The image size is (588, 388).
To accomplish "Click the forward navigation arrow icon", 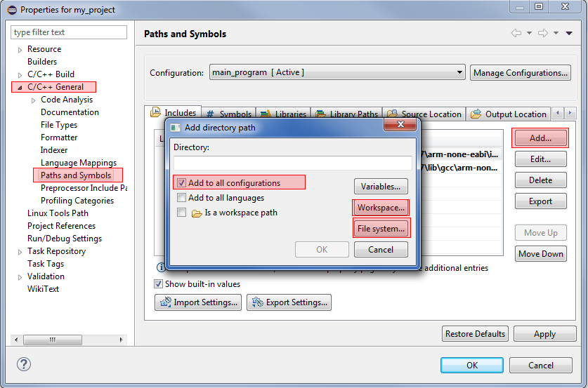I will pos(542,34).
